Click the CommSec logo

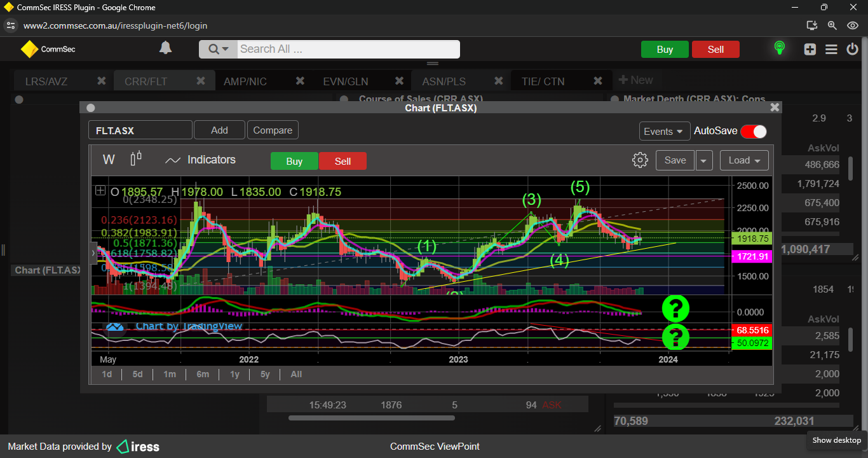pyautogui.click(x=48, y=49)
